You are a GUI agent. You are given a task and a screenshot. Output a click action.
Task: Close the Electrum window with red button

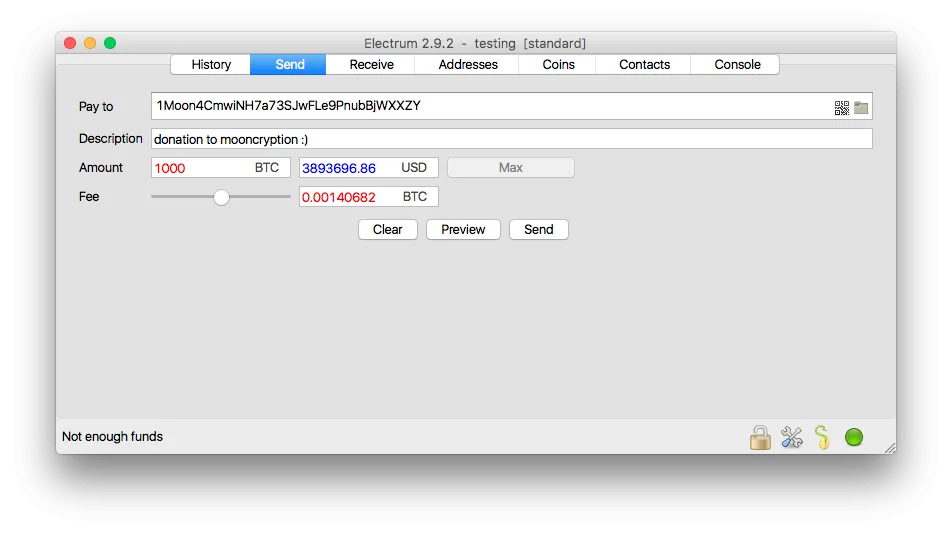coord(70,43)
